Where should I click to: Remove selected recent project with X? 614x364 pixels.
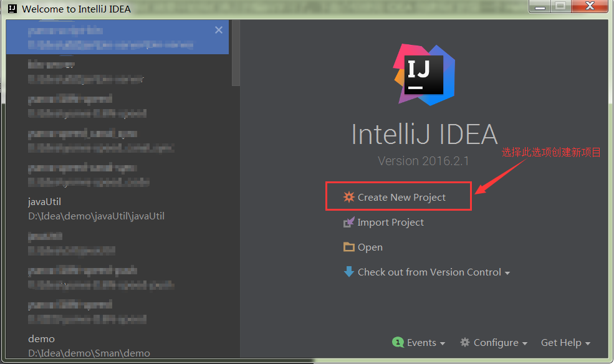[x=219, y=30]
